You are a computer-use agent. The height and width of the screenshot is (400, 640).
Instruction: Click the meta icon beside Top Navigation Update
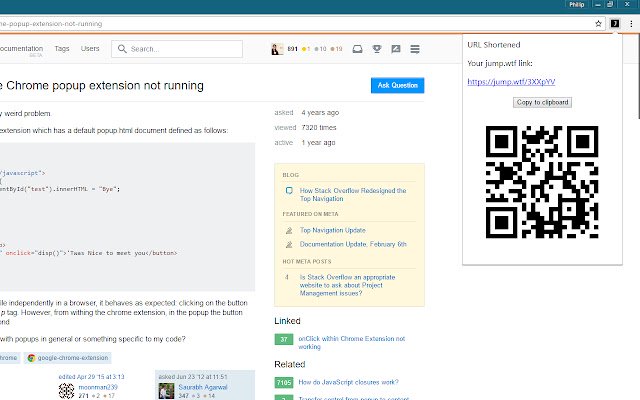pyautogui.click(x=289, y=231)
